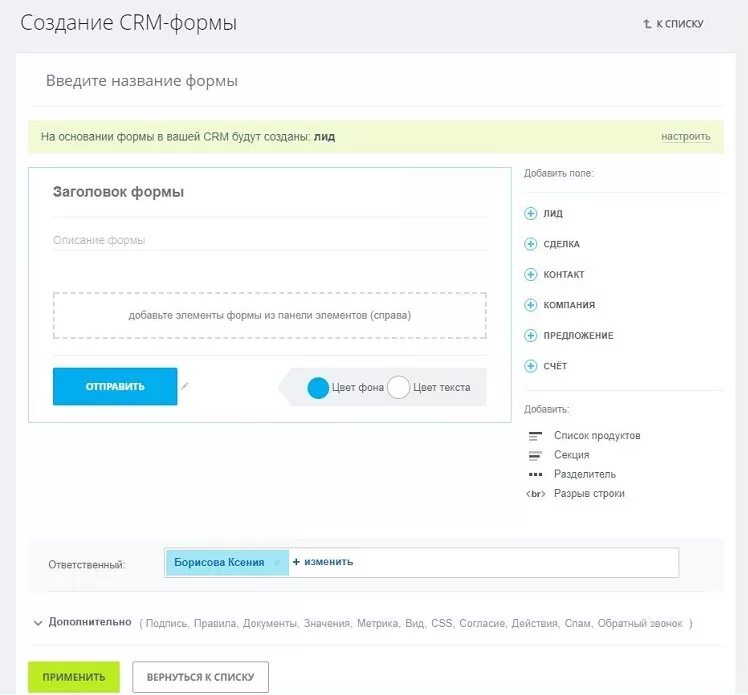Click изменить to change responsible person
The height and width of the screenshot is (695, 748).
pyautogui.click(x=323, y=562)
